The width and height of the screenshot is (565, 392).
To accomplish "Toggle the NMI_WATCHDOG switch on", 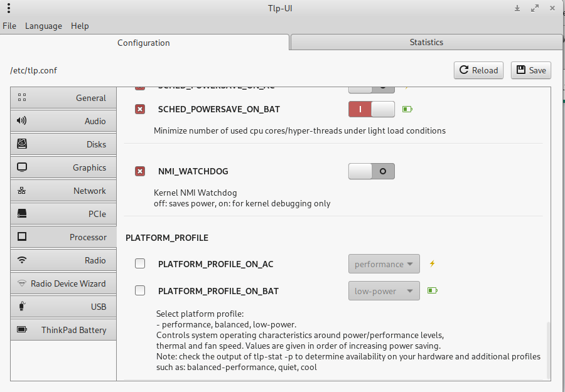I will coord(372,171).
